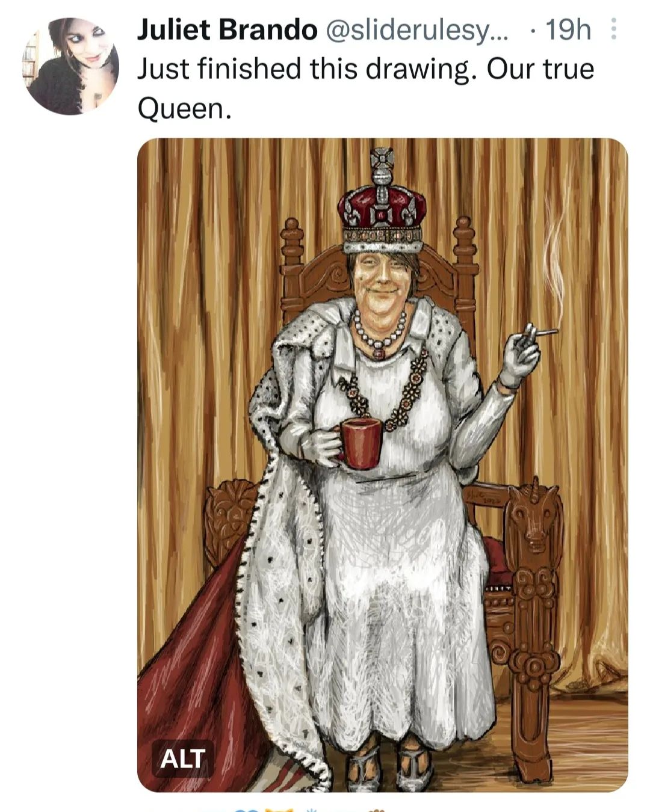The width and height of the screenshot is (650, 812).
Task: Click the crown emoji below the image
Action: coord(280,809)
